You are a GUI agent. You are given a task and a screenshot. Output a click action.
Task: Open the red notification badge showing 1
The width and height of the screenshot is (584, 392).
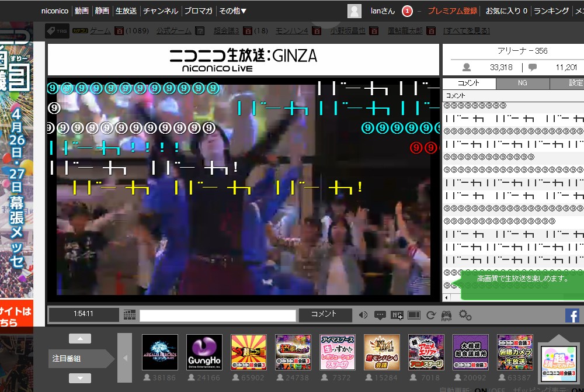(407, 11)
